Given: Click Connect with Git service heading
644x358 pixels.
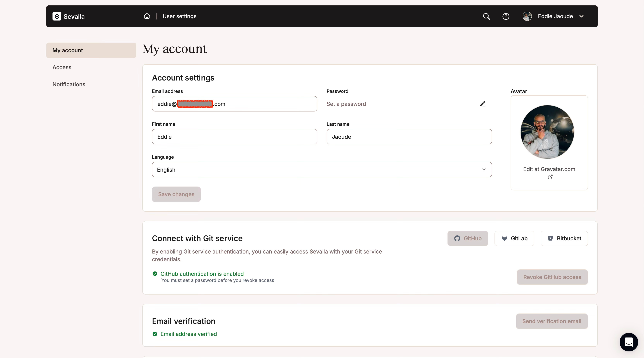Looking at the screenshot, I should point(197,238).
